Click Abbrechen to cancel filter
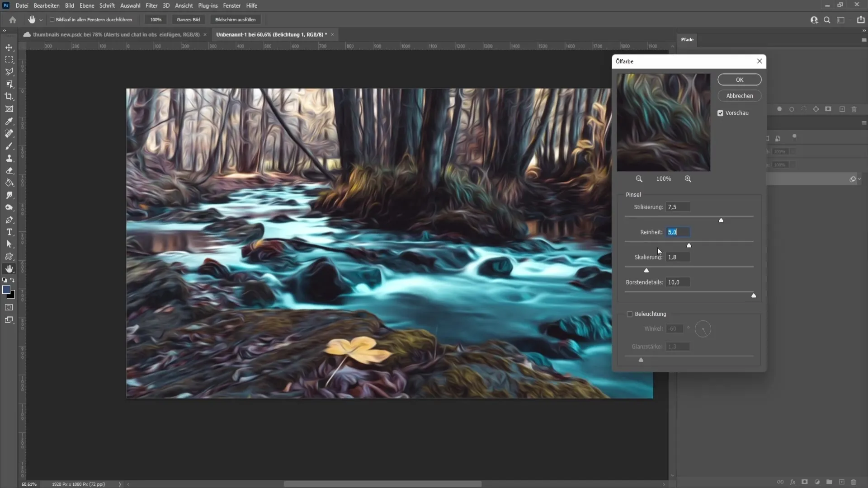Viewport: 868px width, 488px height. pos(740,96)
